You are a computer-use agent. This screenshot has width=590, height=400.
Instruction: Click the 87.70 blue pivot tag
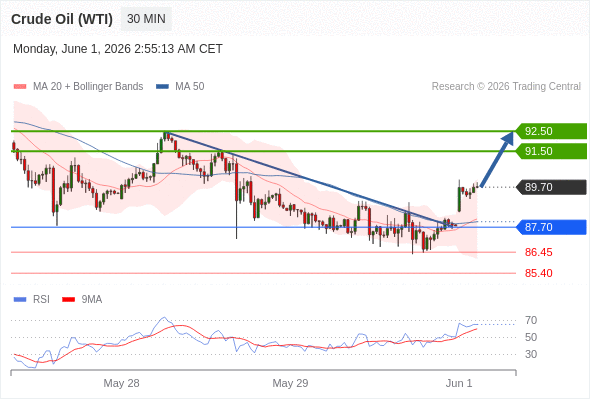point(550,227)
